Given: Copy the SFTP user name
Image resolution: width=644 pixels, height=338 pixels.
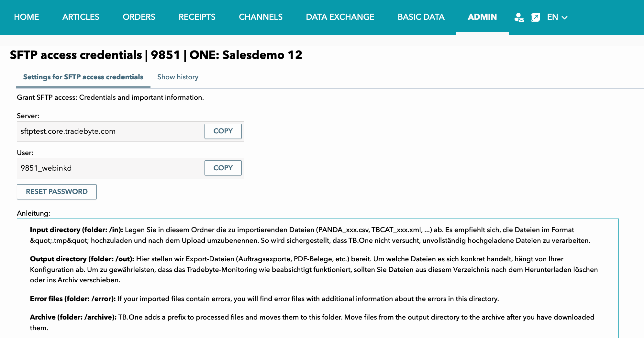Looking at the screenshot, I should point(223,168).
